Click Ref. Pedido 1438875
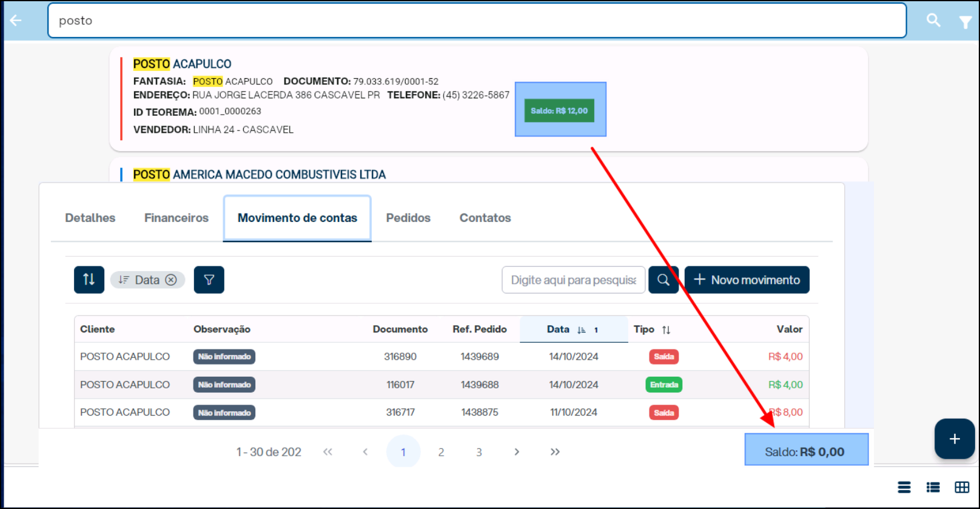980x509 pixels. point(480,413)
